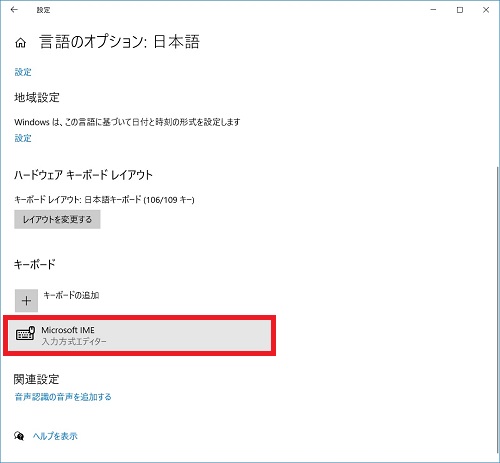The width and height of the screenshot is (500, 463).
Task: Click the 入力方式エディター subtitle text
Action: point(74,341)
